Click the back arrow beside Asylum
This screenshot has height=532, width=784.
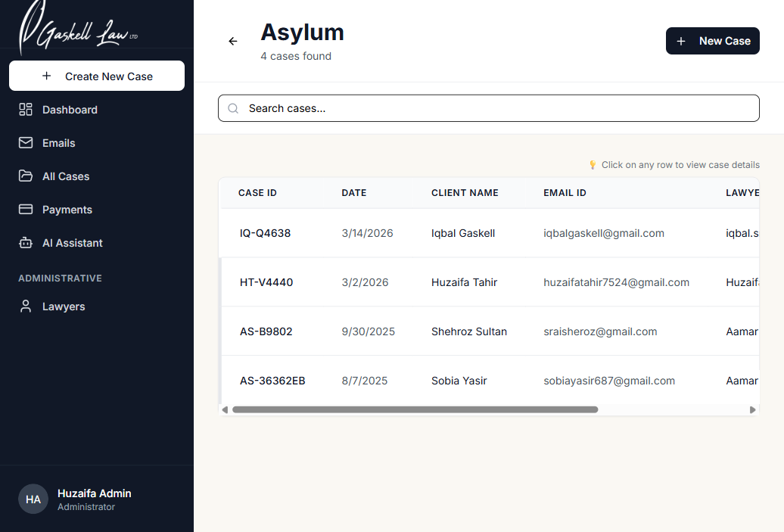coord(233,42)
